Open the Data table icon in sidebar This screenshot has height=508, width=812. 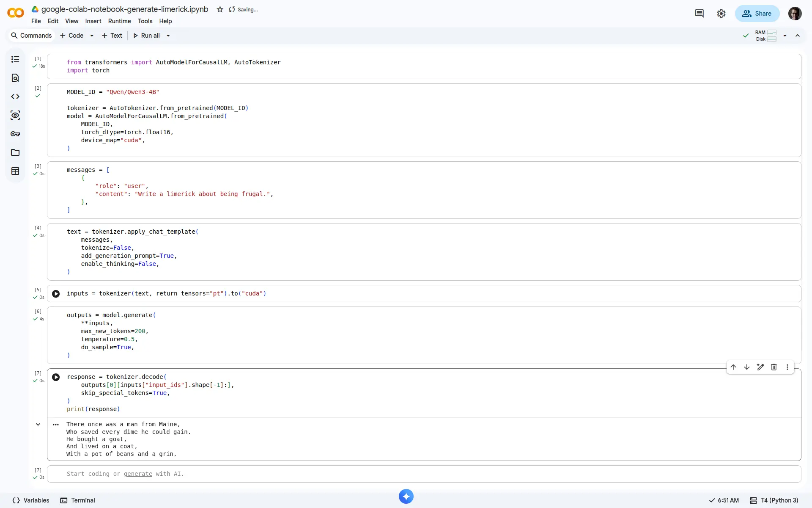[x=15, y=171]
